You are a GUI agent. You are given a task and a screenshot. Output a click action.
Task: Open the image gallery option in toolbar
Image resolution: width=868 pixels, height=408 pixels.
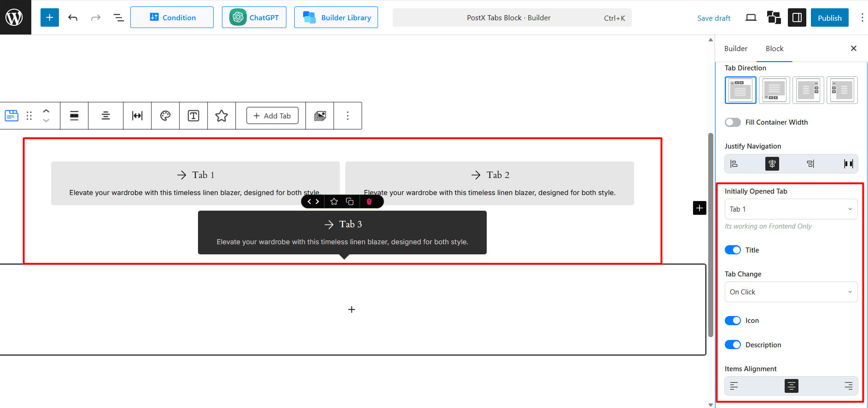pyautogui.click(x=320, y=116)
